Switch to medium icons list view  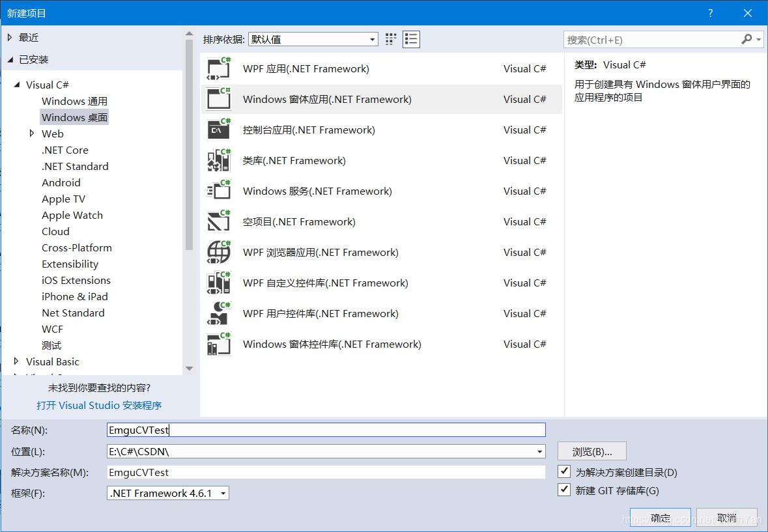411,39
